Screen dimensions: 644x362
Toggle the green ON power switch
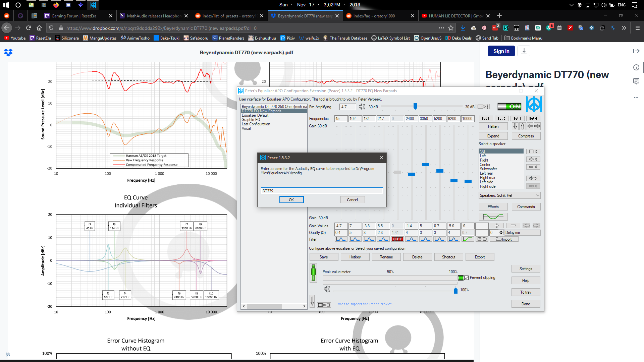pyautogui.click(x=509, y=107)
